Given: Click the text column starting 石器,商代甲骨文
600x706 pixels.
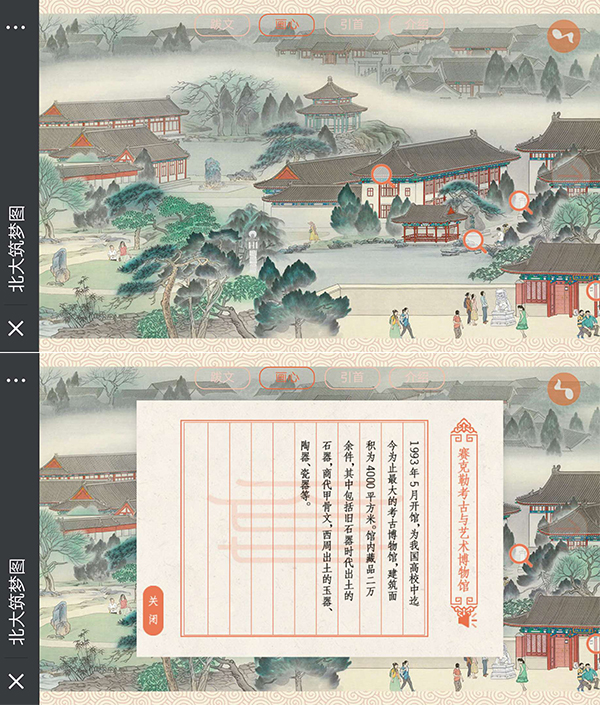Looking at the screenshot, I should (327, 525).
